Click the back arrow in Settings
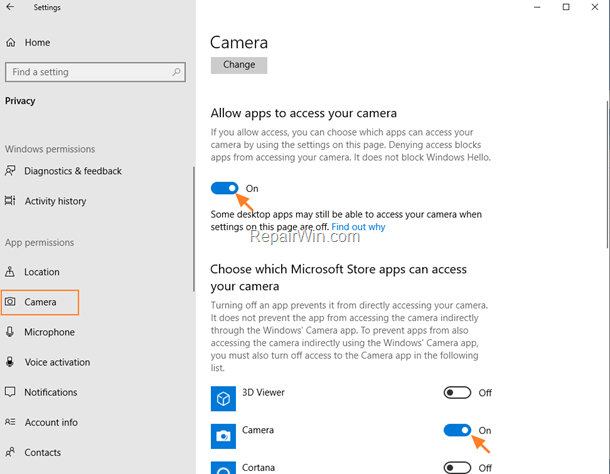 [x=10, y=7]
